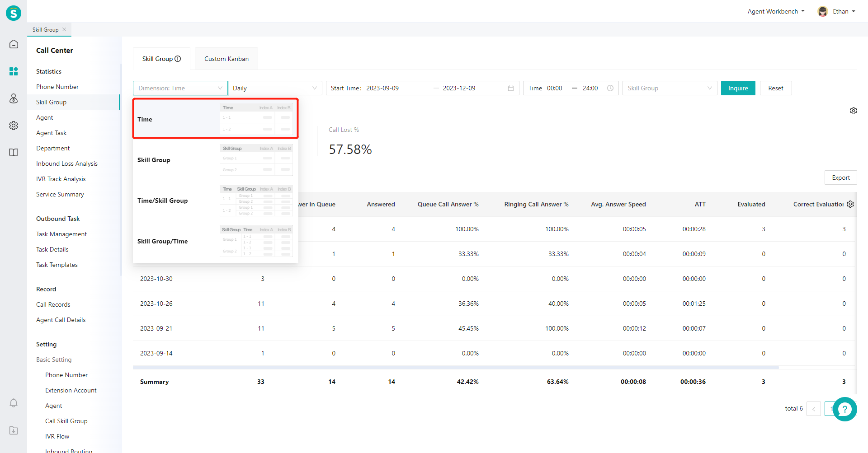Open Extension Account setting
This screenshot has width=868, height=453.
tap(71, 390)
